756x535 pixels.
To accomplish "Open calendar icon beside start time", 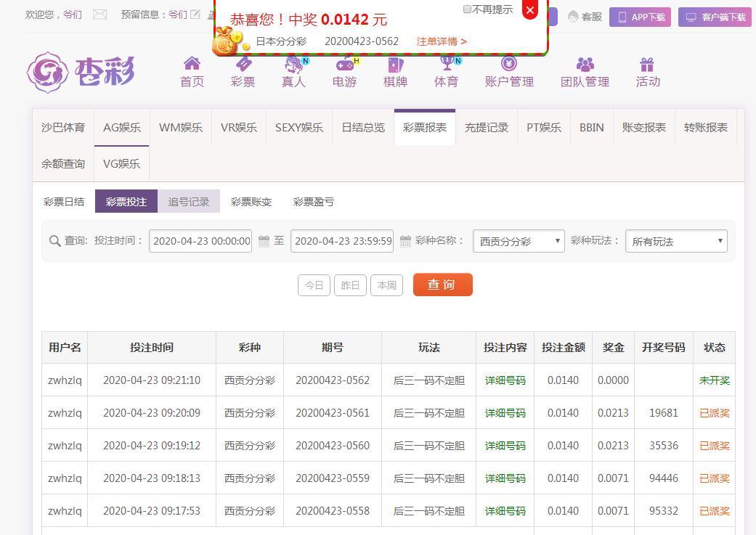I will pyautogui.click(x=264, y=241).
